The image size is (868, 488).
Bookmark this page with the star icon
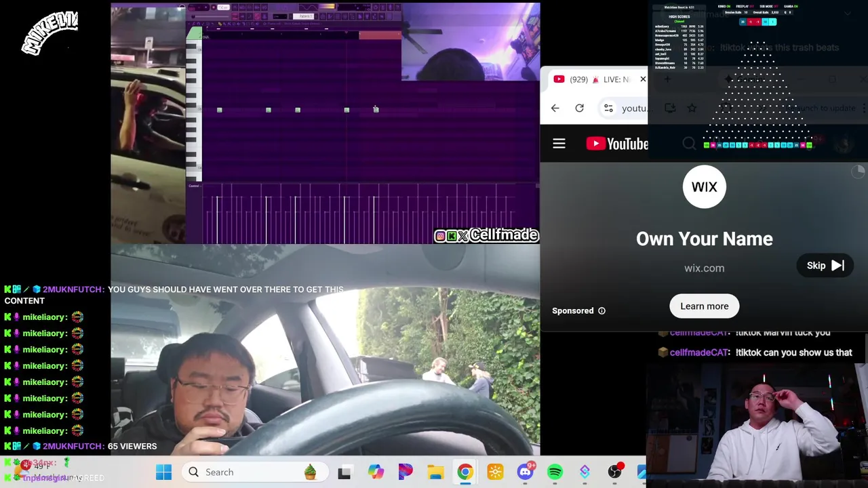point(692,108)
